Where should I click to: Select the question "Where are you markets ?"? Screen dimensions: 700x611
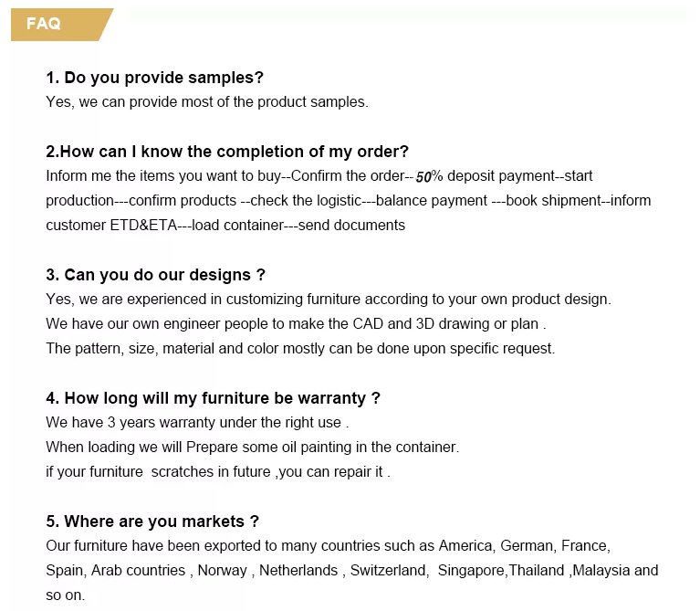pos(152,521)
